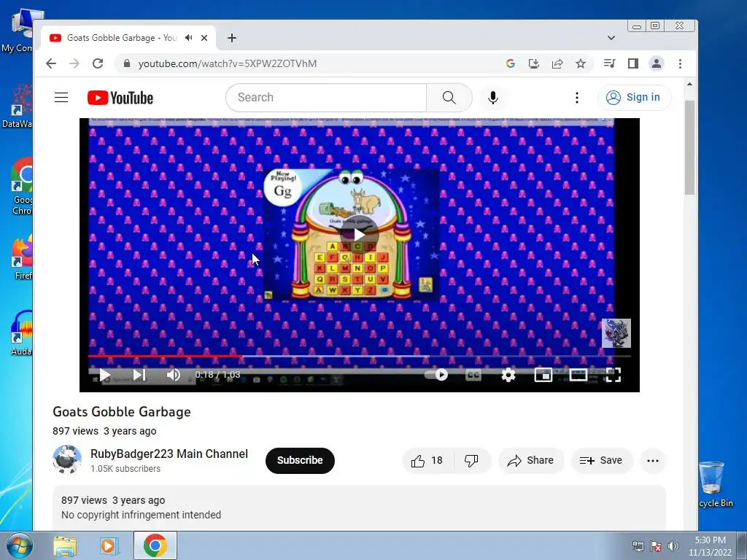This screenshot has height=560, width=747.
Task: Save the video to a playlist
Action: pyautogui.click(x=601, y=461)
